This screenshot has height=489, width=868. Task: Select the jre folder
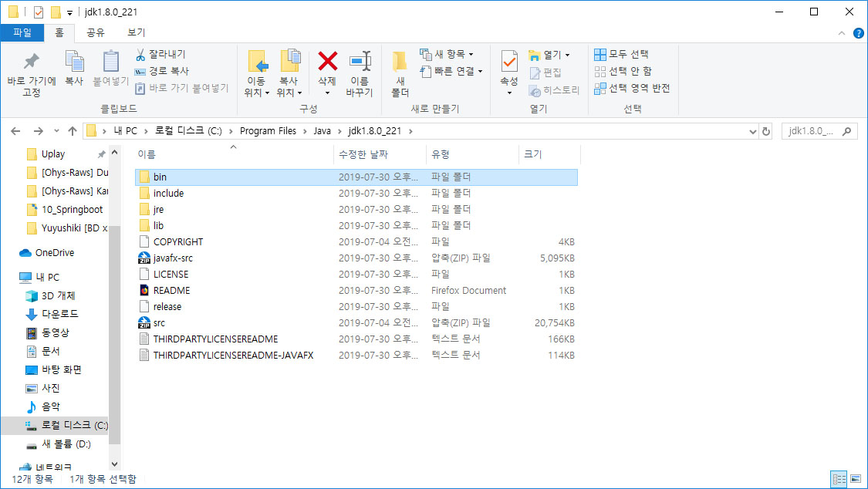356,209
